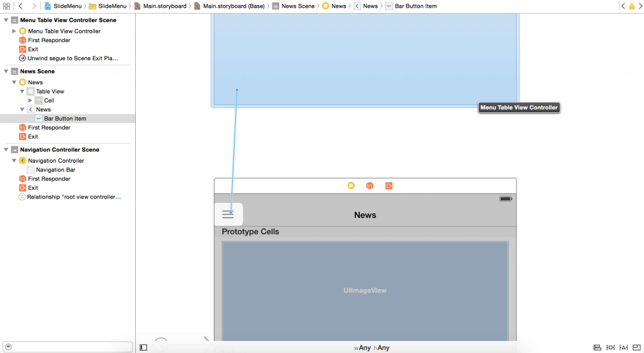Click the hamburger menu bar button item
Screen dimensions: 644x353
(228, 215)
